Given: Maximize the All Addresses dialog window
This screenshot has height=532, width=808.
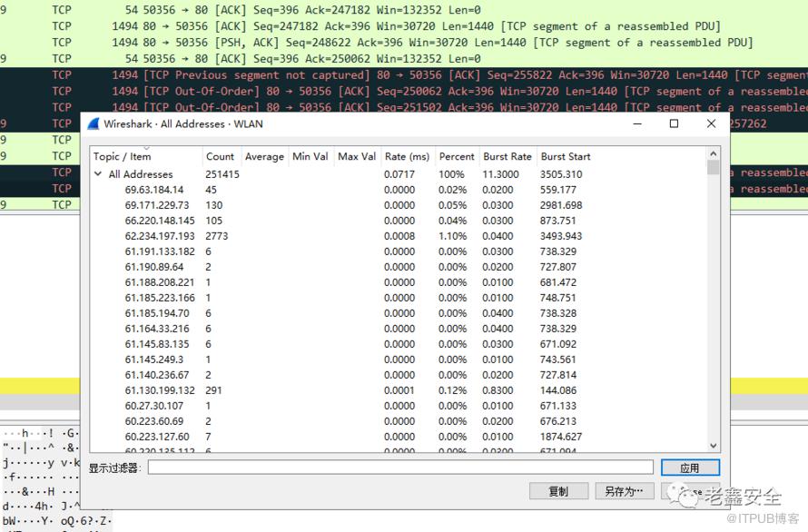Looking at the screenshot, I should 674,123.
